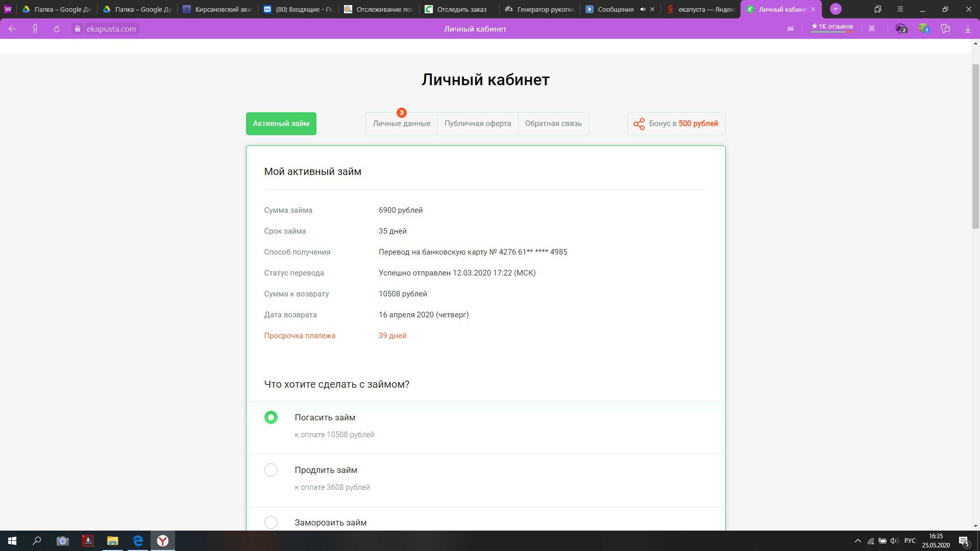Image resolution: width=980 pixels, height=551 pixels.
Task: Open the Обратная связь tab
Action: 553,123
